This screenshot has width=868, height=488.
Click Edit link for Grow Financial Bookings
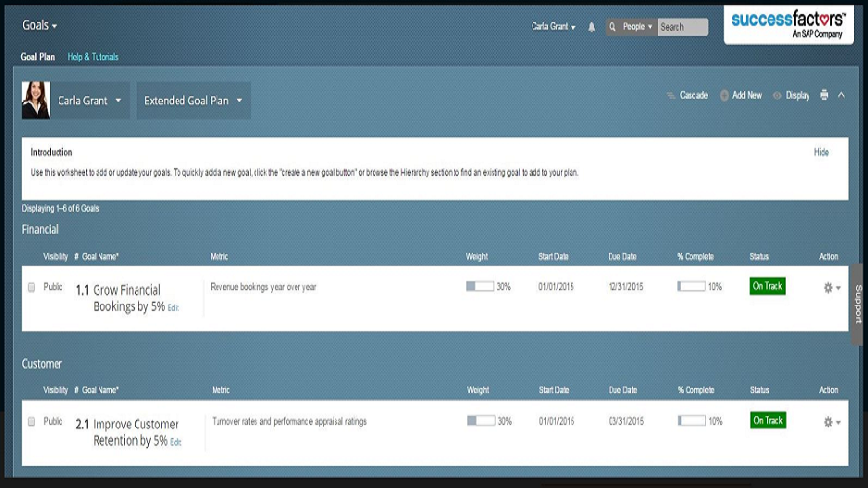[174, 308]
